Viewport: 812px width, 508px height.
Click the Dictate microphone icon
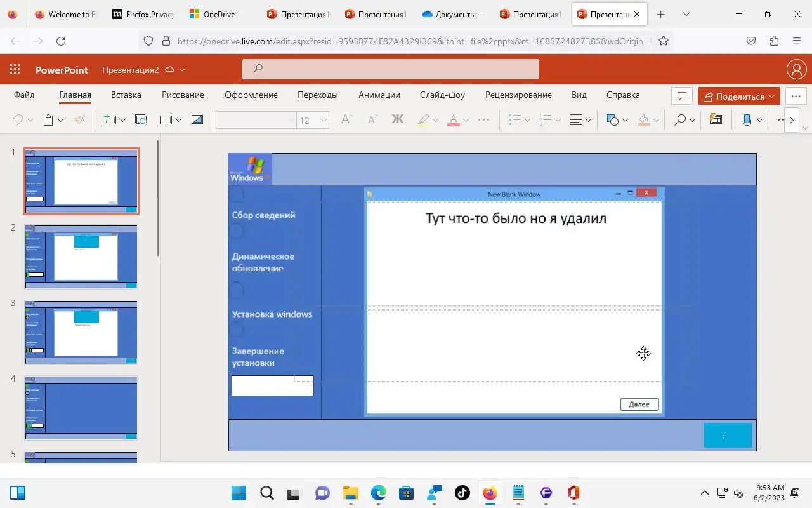pos(747,119)
